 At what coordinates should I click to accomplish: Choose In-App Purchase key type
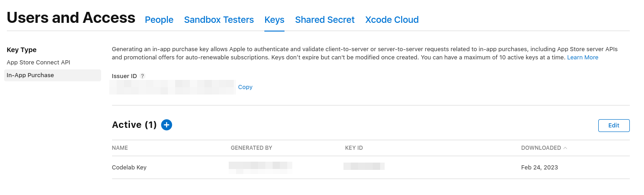(30, 75)
